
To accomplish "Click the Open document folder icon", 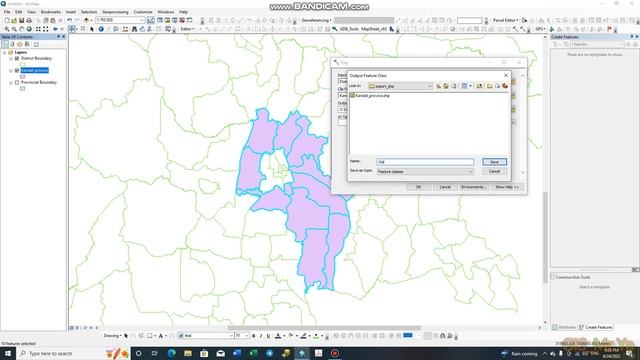I will [x=14, y=20].
